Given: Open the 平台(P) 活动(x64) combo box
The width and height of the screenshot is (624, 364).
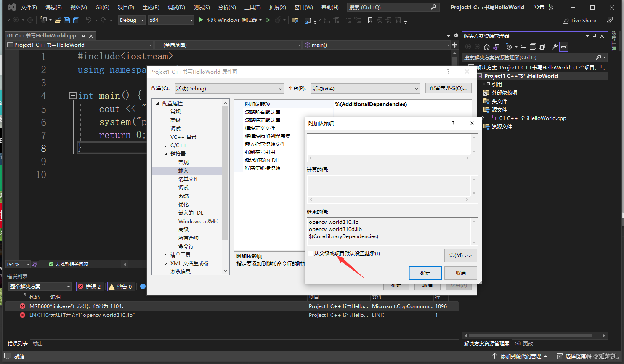Looking at the screenshot, I should tap(366, 88).
